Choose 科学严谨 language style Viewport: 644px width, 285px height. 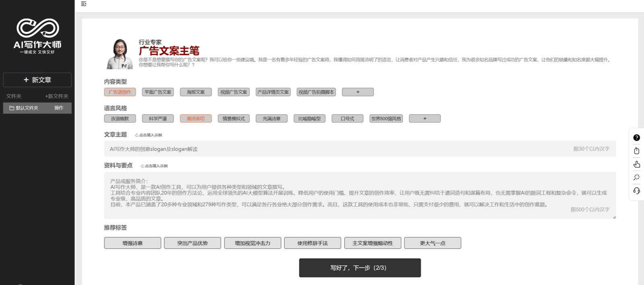point(158,119)
